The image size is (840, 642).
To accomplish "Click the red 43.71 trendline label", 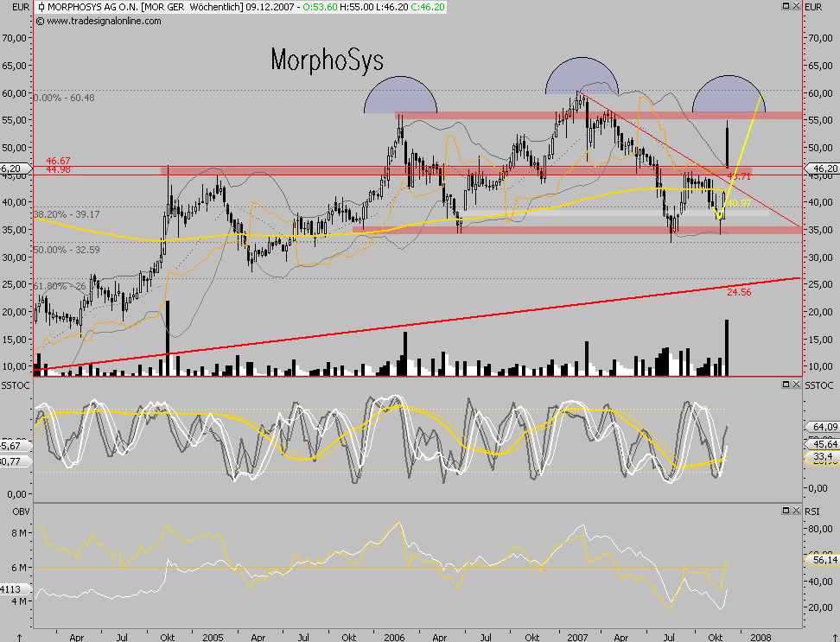I will 739,176.
